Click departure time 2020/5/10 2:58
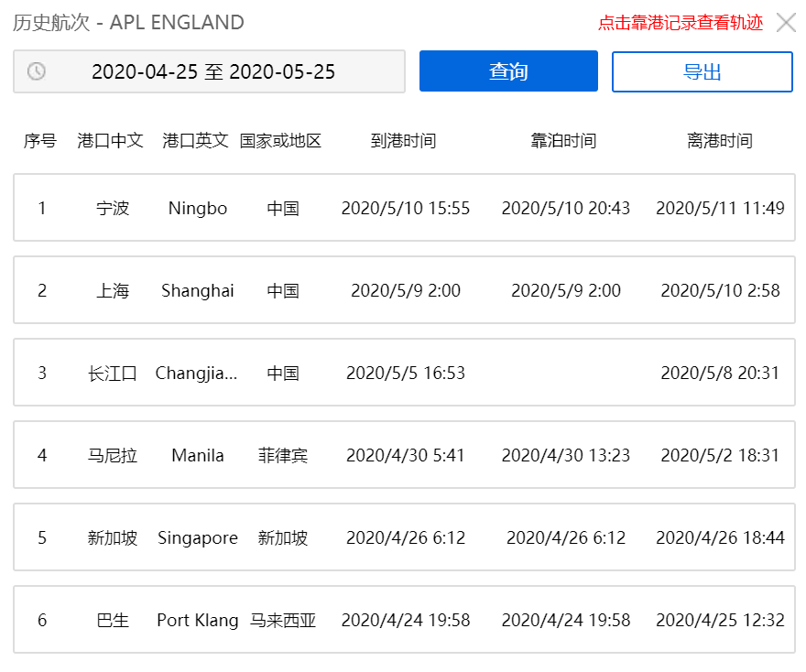The width and height of the screenshot is (806, 672). click(x=720, y=291)
